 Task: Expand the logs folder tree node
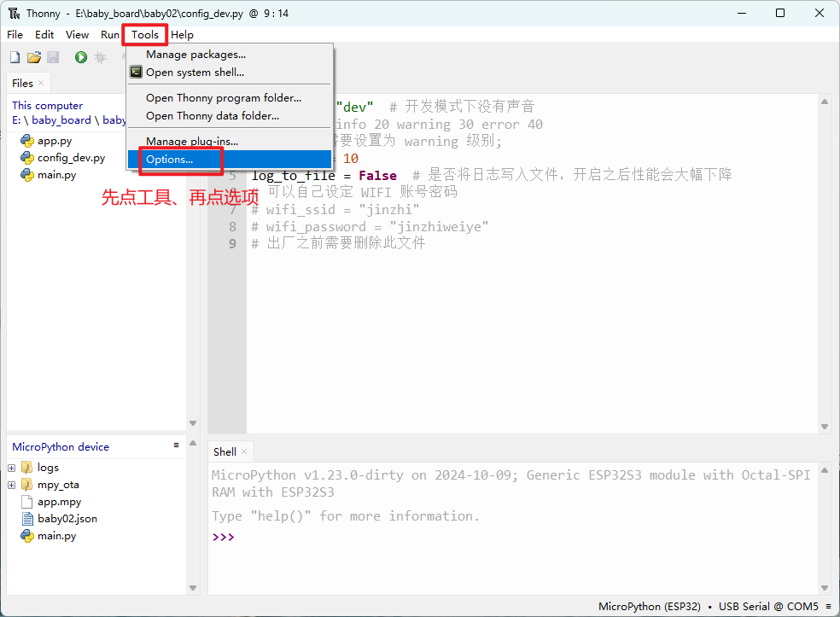coord(12,468)
